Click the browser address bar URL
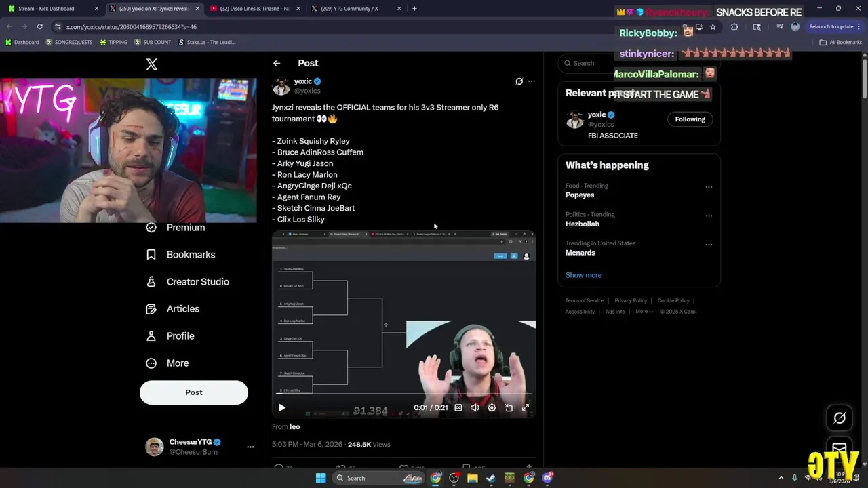868x488 pixels. point(132,27)
